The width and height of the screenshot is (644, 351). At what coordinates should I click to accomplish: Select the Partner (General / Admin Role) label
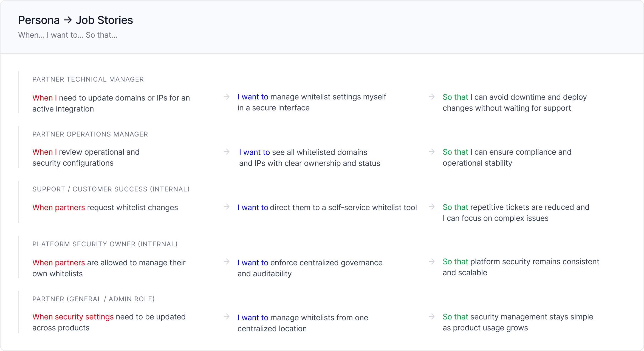tap(94, 299)
